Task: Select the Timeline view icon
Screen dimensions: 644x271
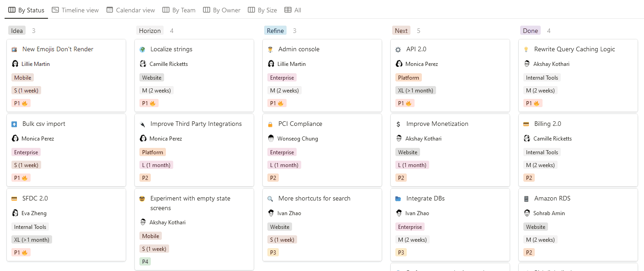Action: click(55, 9)
